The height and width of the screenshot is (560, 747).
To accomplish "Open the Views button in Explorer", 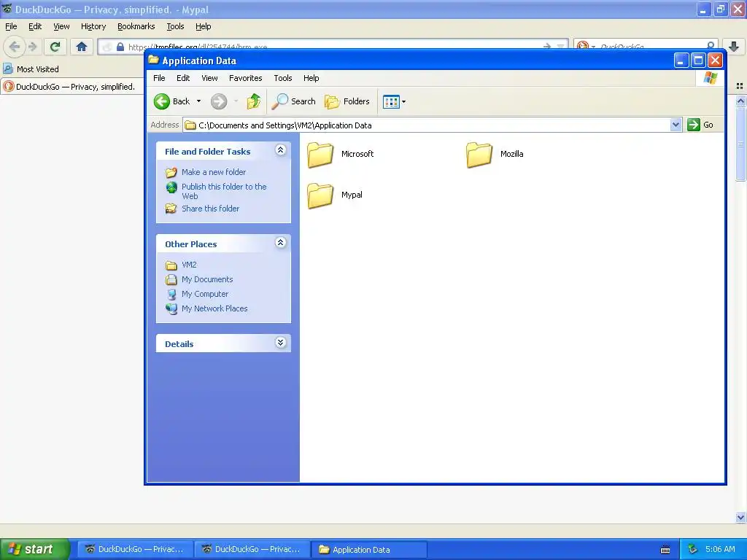I will (391, 101).
